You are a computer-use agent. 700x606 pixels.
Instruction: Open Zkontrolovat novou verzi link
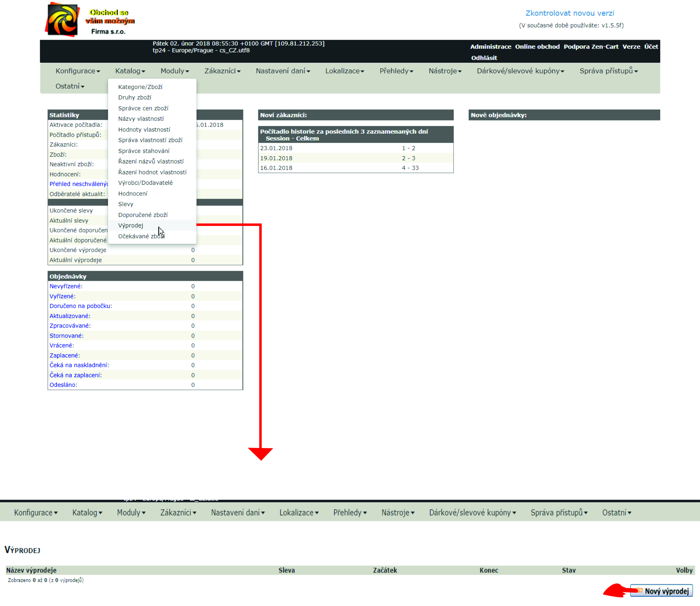coord(570,13)
